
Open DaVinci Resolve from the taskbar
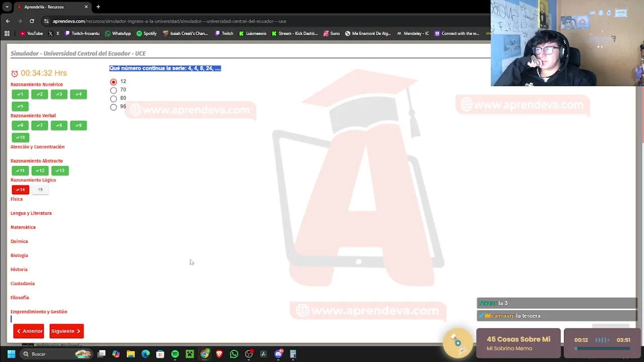(x=263, y=354)
